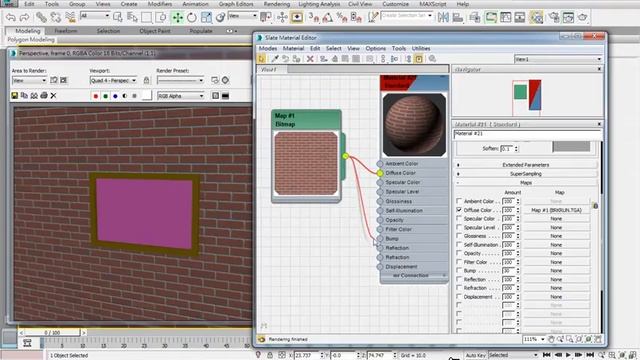This screenshot has height=360, width=640.
Task: Open the Viewport Quad 4 dropdown
Action: point(113,80)
